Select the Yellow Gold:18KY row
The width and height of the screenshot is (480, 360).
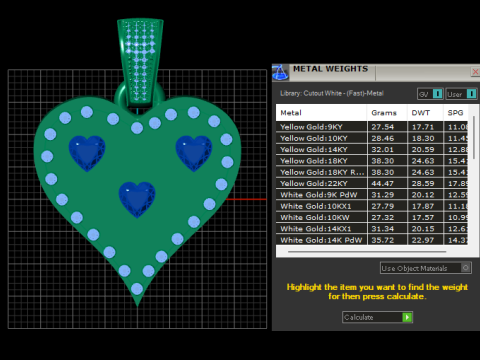pyautogui.click(x=372, y=161)
